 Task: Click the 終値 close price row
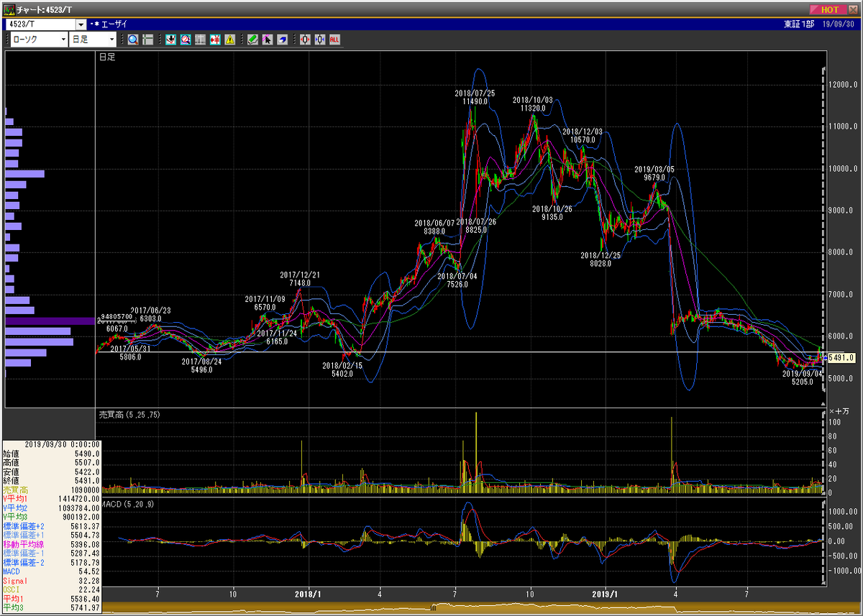point(51,480)
